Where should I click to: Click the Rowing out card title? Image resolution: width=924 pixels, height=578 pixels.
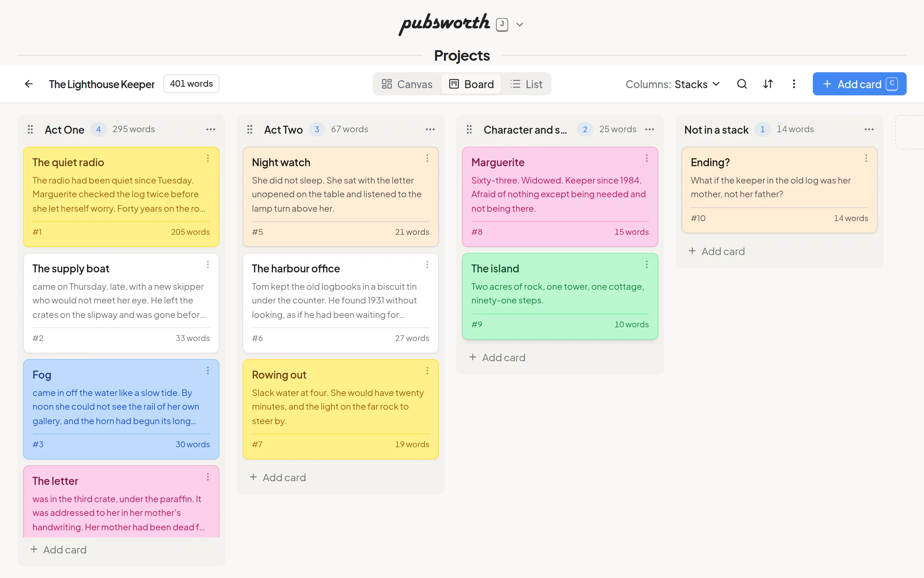coord(279,375)
